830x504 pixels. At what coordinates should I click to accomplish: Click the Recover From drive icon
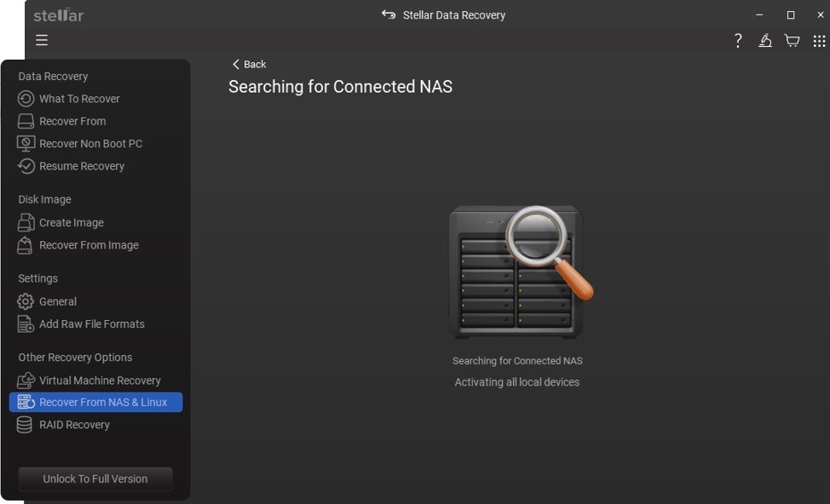click(26, 121)
